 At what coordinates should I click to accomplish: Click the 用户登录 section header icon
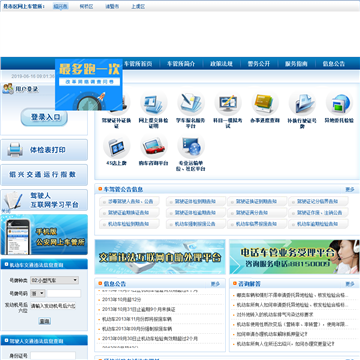(x=8, y=89)
